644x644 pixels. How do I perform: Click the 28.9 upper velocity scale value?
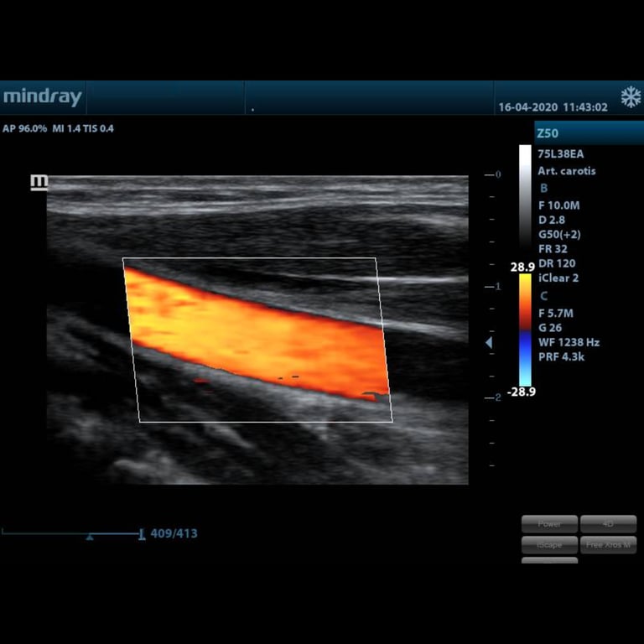click(522, 267)
